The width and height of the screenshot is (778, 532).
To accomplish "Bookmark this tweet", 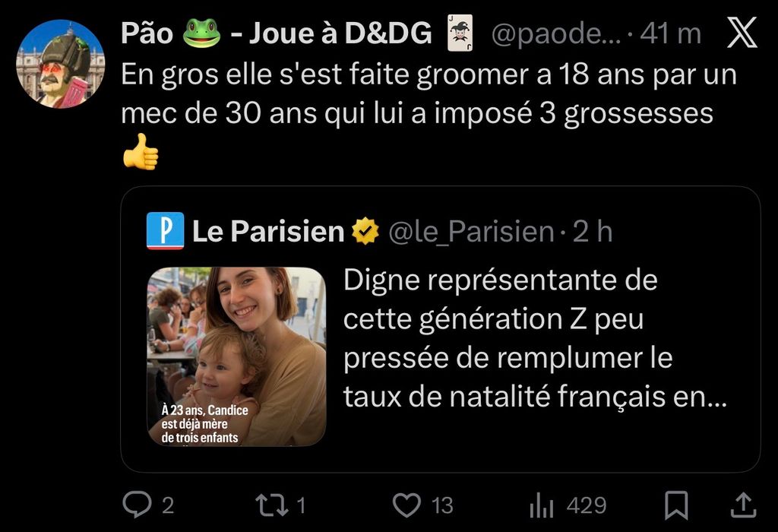I will [676, 505].
